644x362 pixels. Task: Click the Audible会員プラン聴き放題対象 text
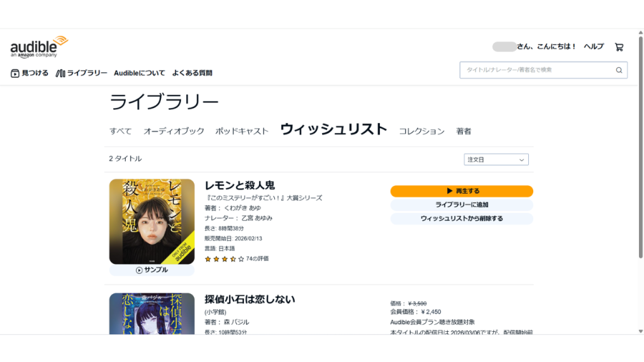pyautogui.click(x=433, y=322)
